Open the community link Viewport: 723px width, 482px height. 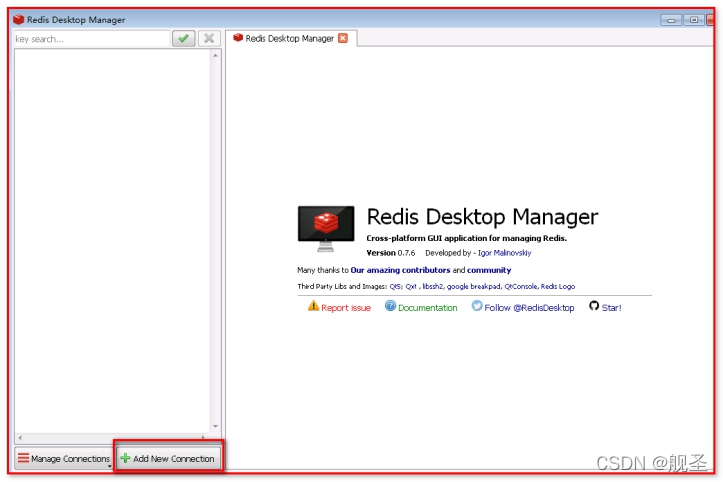[489, 270]
